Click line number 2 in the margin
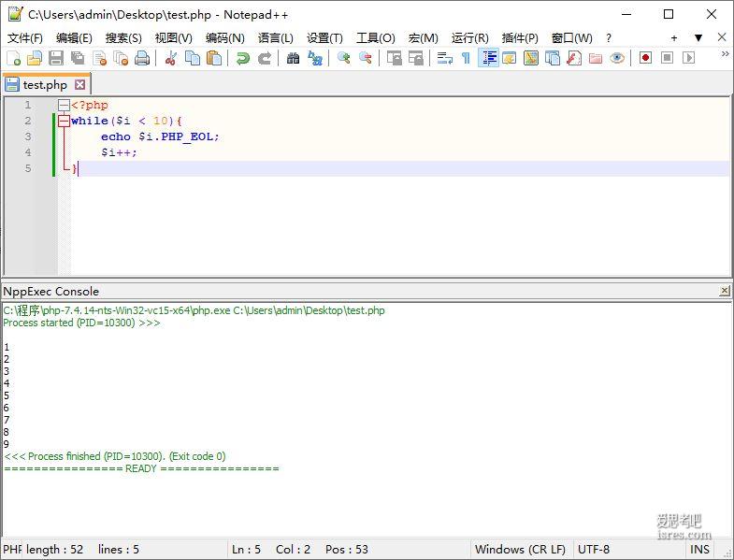This screenshot has height=560, width=734. [x=28, y=121]
